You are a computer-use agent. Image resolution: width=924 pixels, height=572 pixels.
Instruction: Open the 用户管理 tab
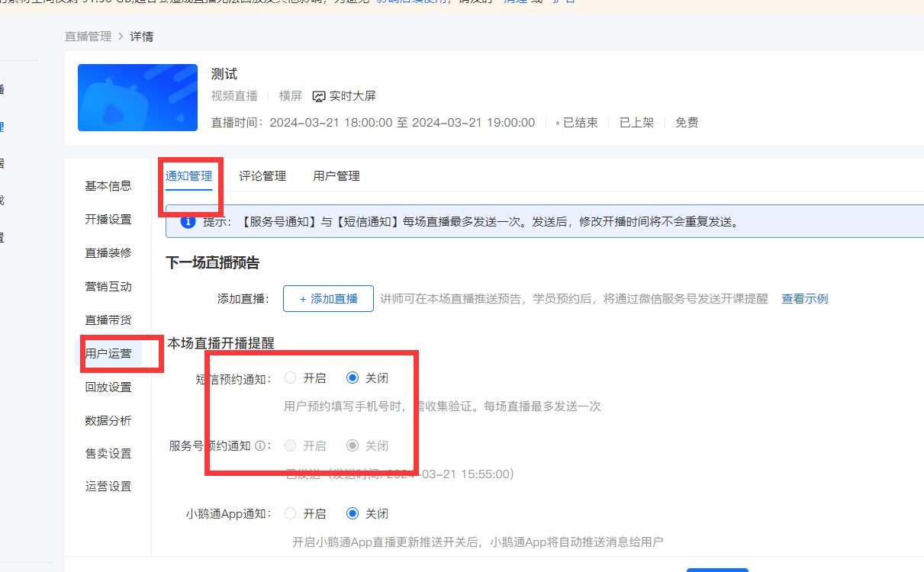coord(336,176)
